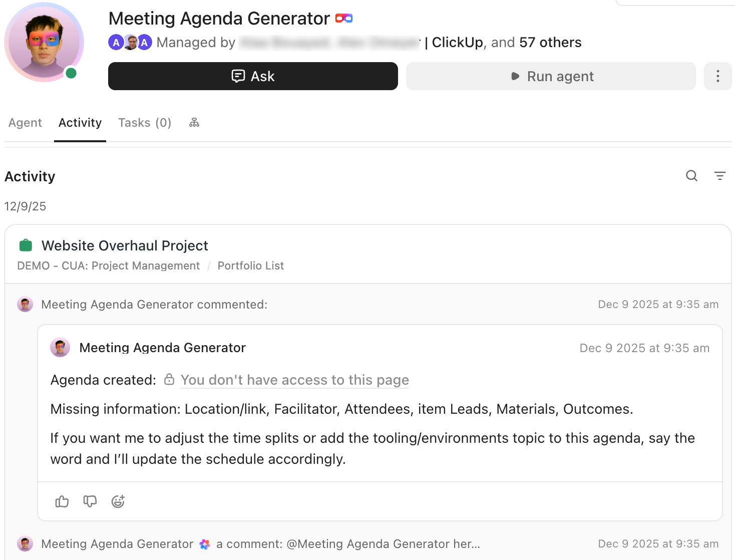Open the three-dot options menu
735x560 pixels.
pyautogui.click(x=718, y=76)
